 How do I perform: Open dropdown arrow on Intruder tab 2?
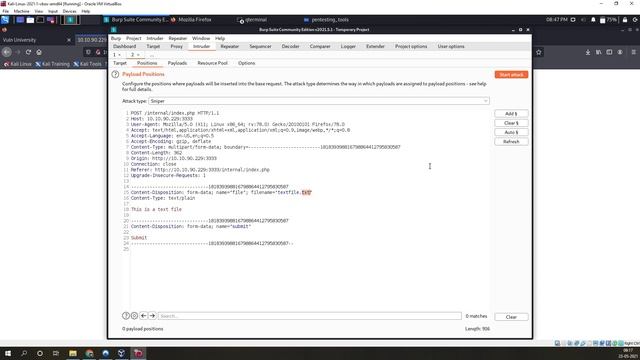coord(138,55)
